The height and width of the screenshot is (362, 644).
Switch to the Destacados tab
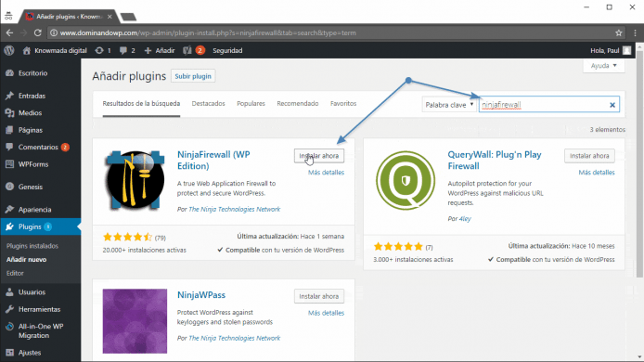(x=208, y=104)
